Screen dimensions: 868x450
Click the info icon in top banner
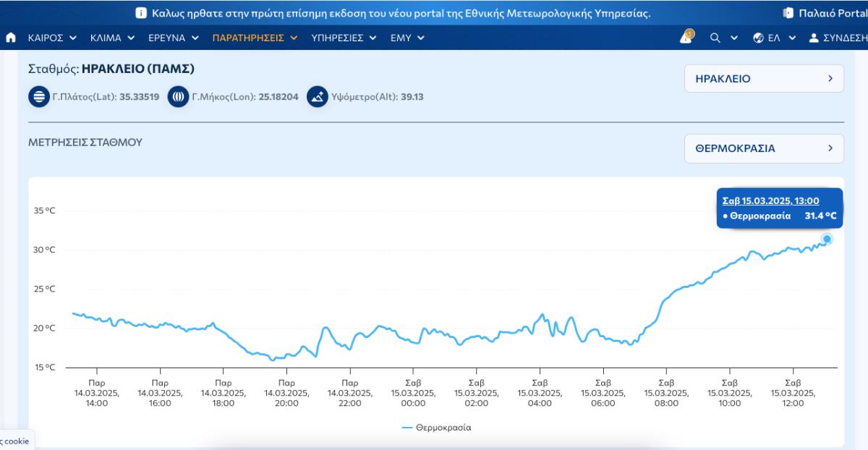pyautogui.click(x=141, y=13)
